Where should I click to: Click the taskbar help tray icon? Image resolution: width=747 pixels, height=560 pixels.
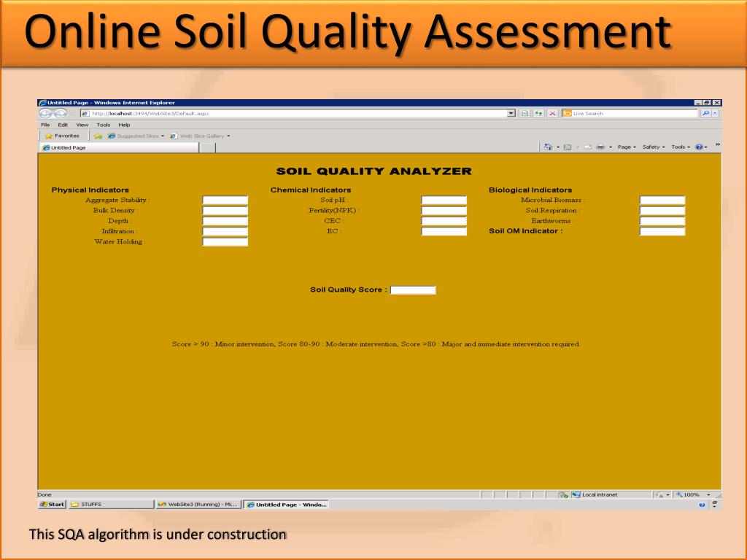702,505
